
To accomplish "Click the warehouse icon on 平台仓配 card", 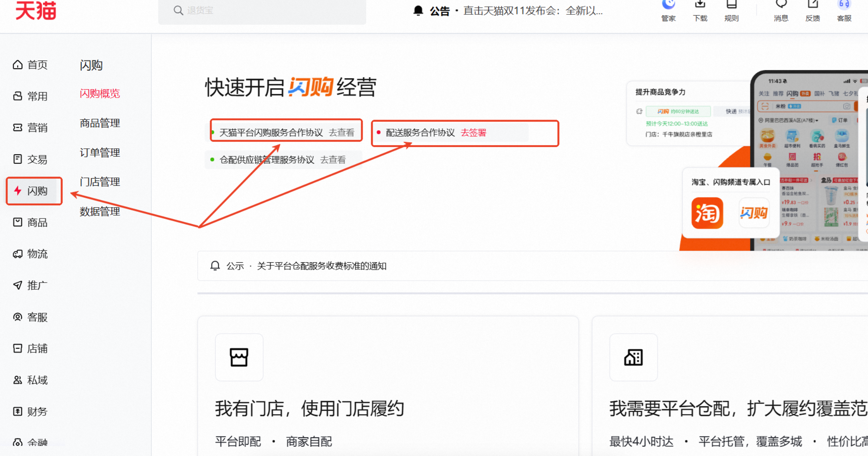I will [633, 357].
